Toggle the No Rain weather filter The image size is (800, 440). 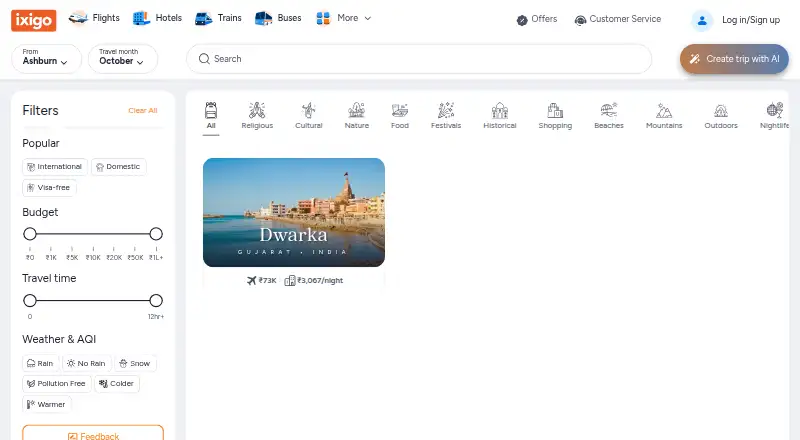pos(87,363)
